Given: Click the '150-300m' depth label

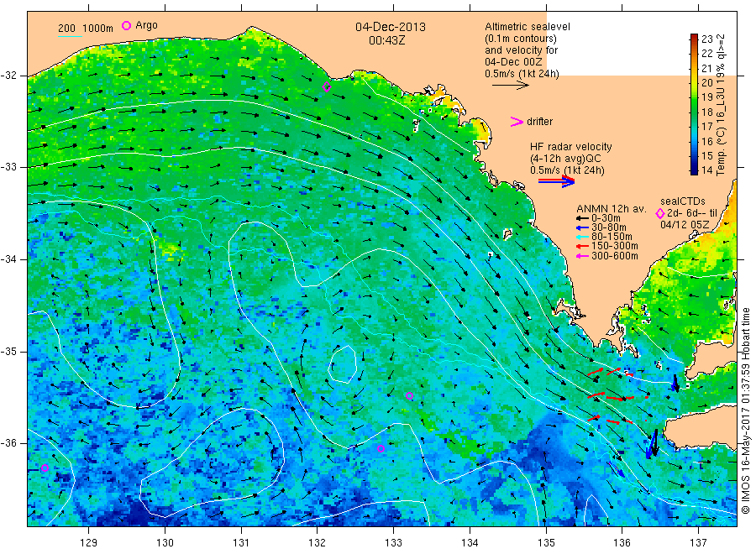Looking at the screenshot, I should point(615,246).
